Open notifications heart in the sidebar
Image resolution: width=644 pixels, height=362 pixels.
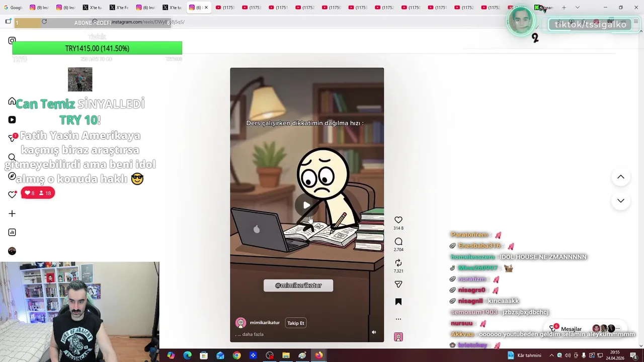click(x=12, y=195)
